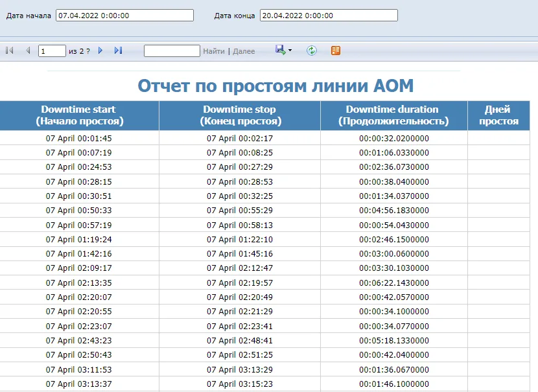Click the Дата начала date field
This screenshot has width=538, height=392.
pos(124,16)
